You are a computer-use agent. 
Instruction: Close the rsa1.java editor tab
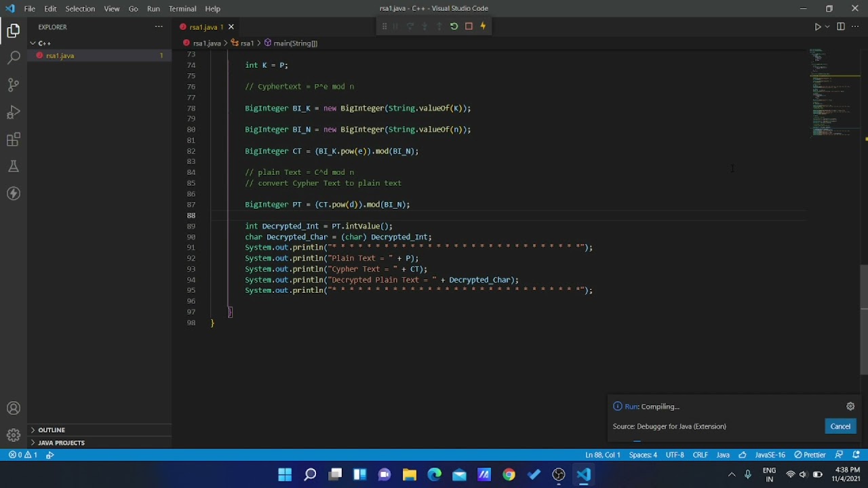click(x=231, y=26)
